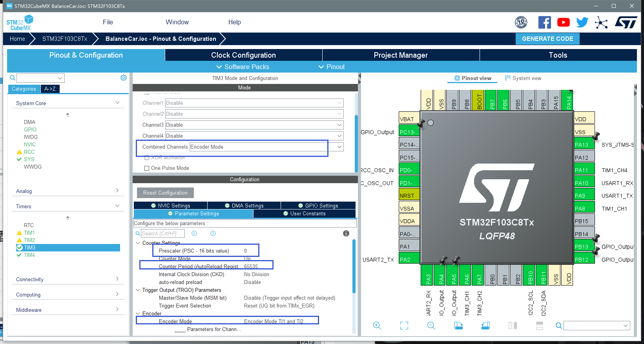Collapse Counter Settings parameter group
644x344 pixels.
138,243
